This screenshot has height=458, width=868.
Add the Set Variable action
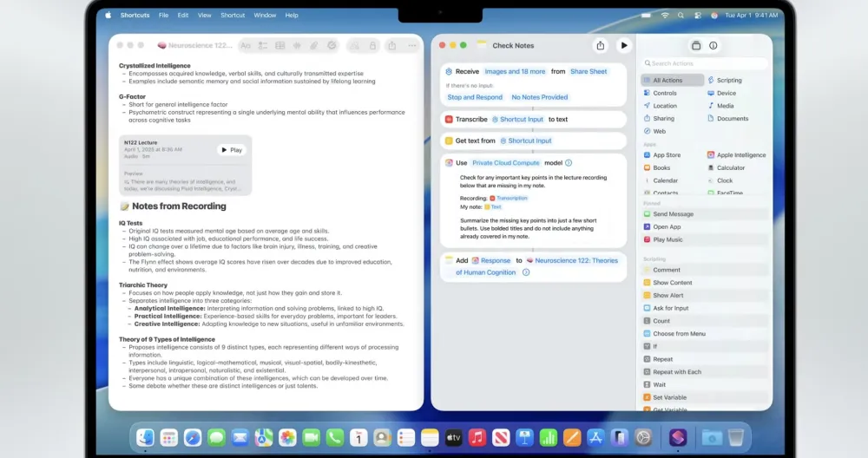[x=704, y=397]
